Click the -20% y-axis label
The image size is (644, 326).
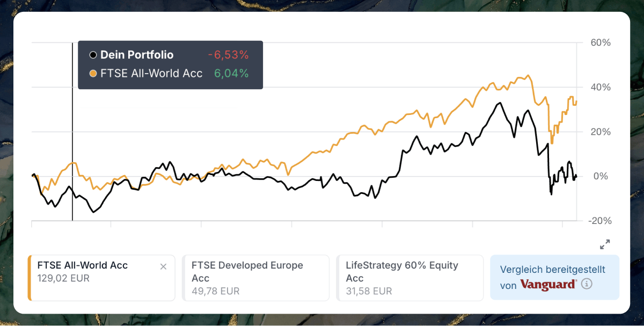598,221
